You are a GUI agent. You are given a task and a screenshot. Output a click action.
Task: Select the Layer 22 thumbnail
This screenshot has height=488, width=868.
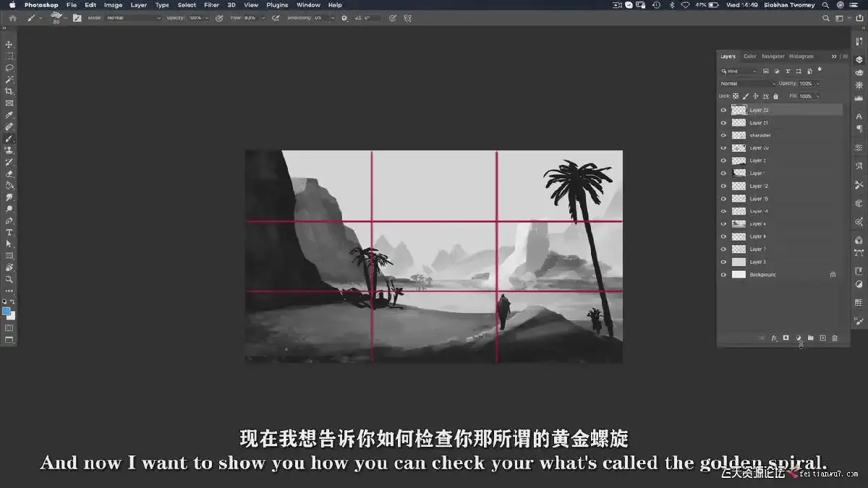tap(739, 110)
